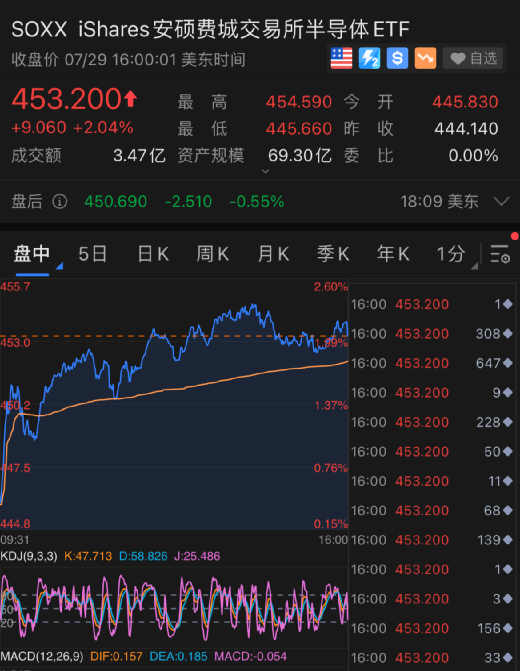Tap the KDJ(9,3,3) indicator label
Viewport: 520px width, 671px height.
[x=29, y=556]
